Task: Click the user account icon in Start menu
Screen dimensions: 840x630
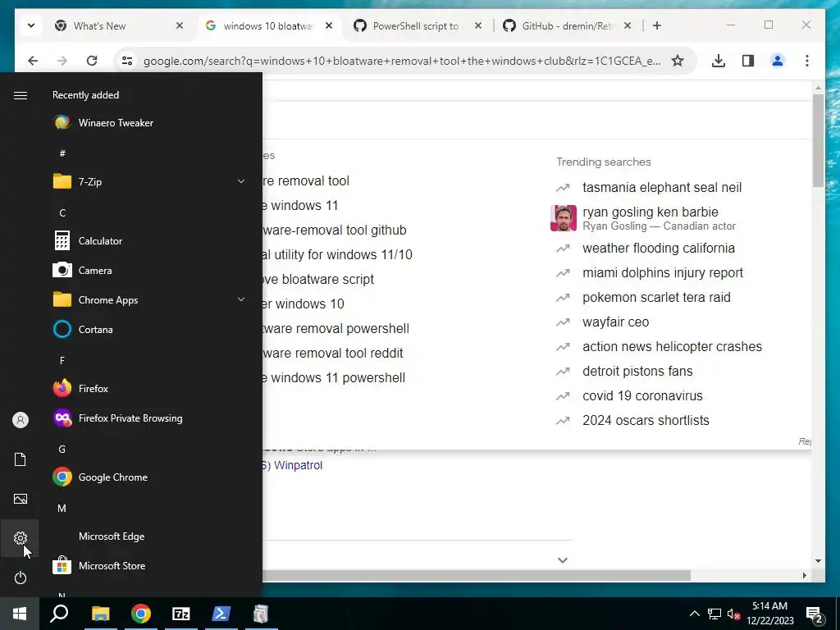Action: [20, 420]
